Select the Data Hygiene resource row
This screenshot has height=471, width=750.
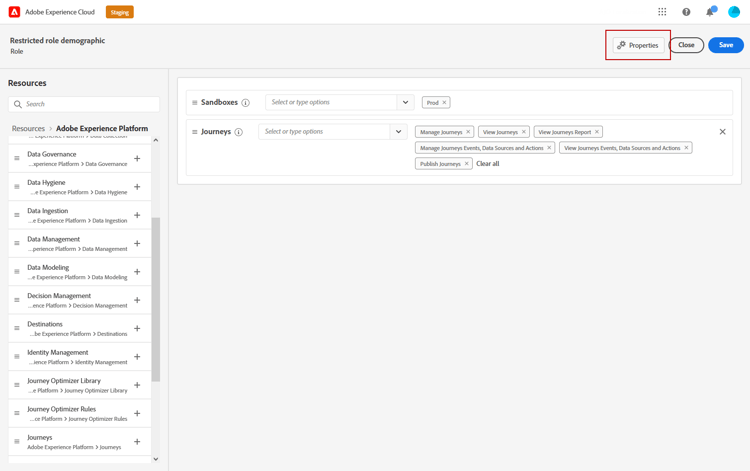[x=80, y=187]
